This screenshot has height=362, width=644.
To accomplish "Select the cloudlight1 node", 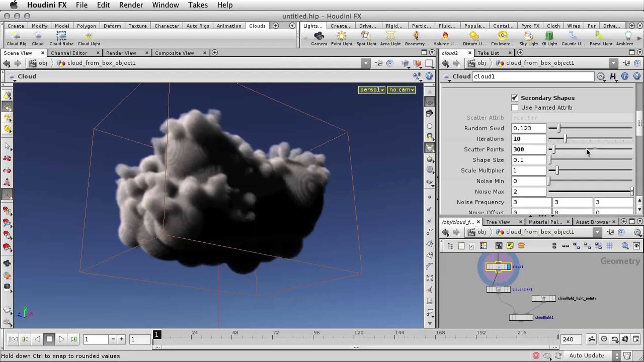I will [x=521, y=317].
